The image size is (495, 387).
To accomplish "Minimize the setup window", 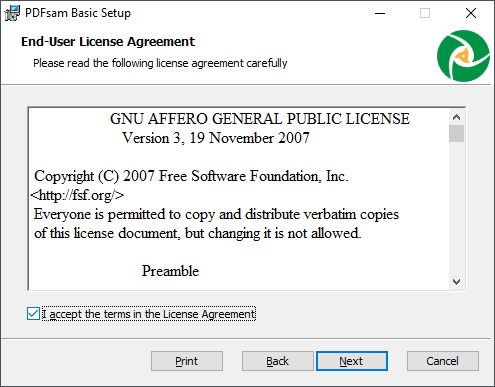I will (380, 13).
